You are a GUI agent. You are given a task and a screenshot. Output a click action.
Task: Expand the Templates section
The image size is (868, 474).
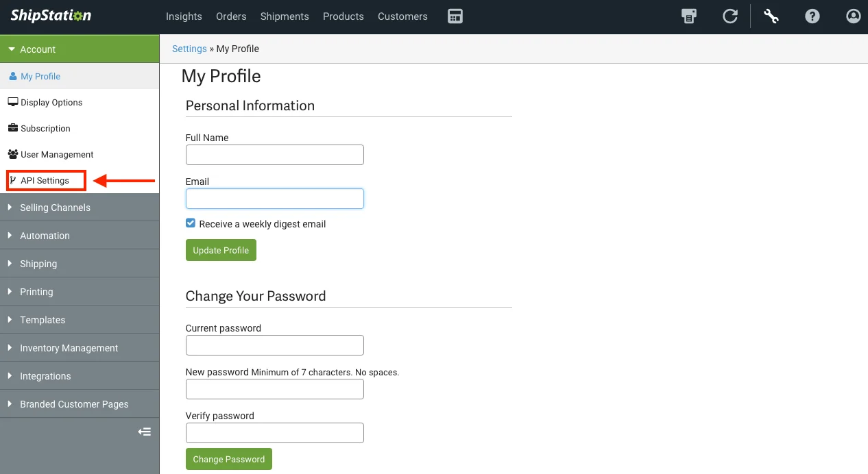[80, 320]
